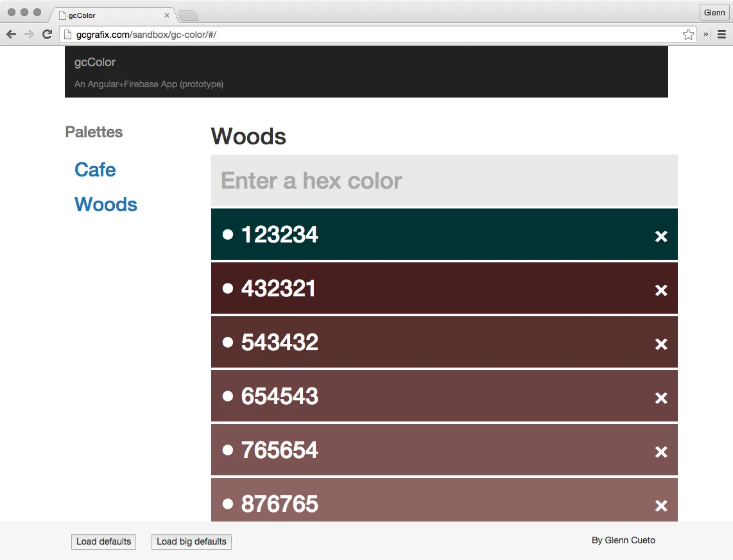The image size is (733, 560).
Task: Click the Load big defaults button
Action: (x=191, y=541)
